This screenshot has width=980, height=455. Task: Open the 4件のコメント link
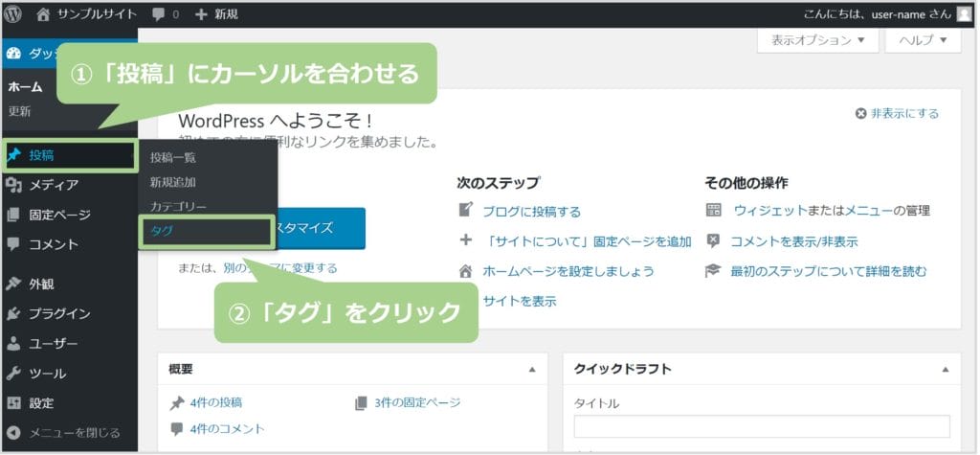228,429
